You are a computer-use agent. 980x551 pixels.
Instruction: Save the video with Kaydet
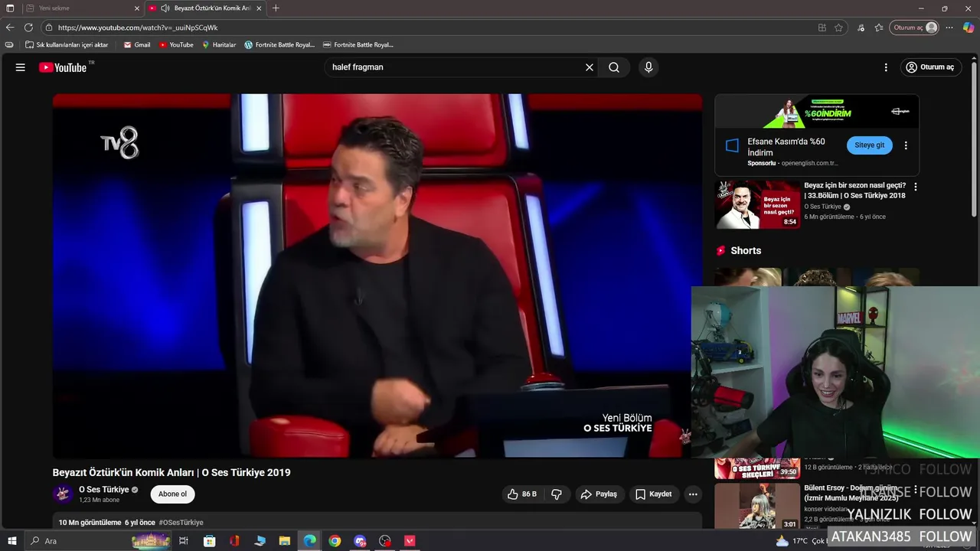[x=654, y=494]
